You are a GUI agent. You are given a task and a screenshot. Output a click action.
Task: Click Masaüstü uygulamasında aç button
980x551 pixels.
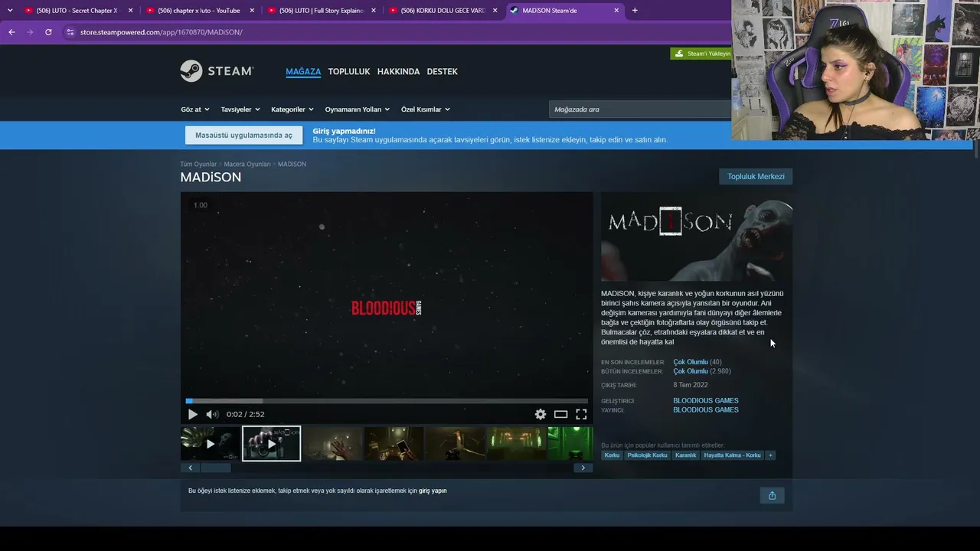click(243, 135)
